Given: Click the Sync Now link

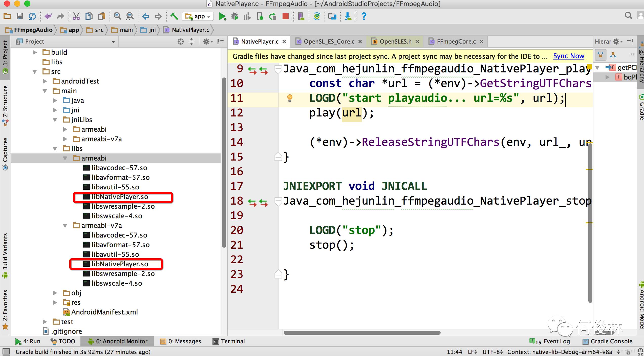Looking at the screenshot, I should pos(568,56).
